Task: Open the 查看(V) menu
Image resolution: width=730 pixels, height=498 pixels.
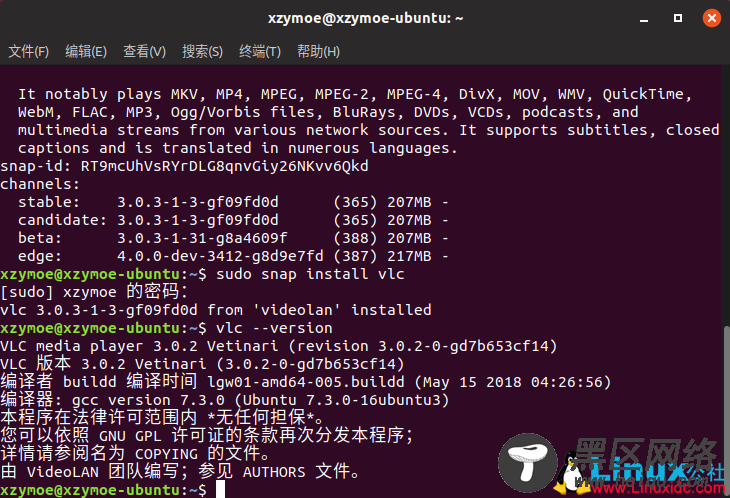Action: (144, 51)
